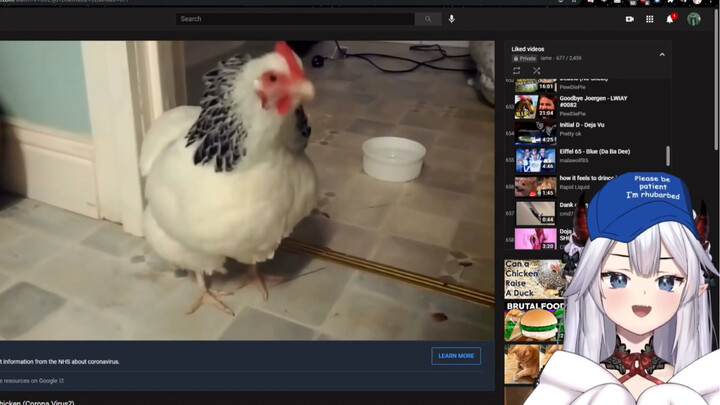The height and width of the screenshot is (405, 720).
Task: Open the orange cat suggested video thumbnail
Action: click(x=528, y=364)
